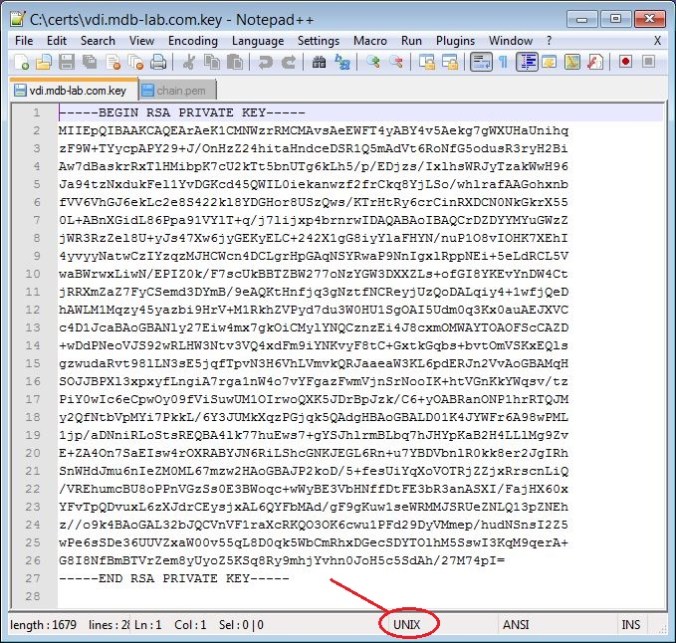Switch to the chain.pem tab

(x=173, y=90)
